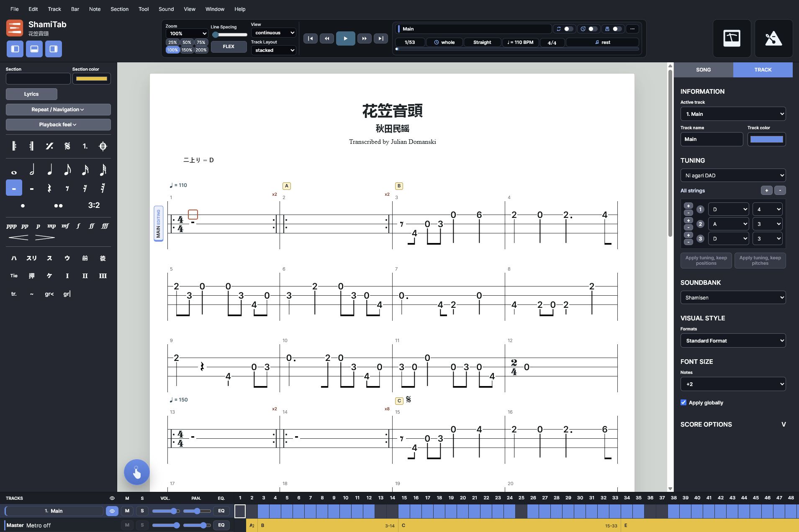Add single dot to note
Screen dimensions: 799x532
coord(23,205)
